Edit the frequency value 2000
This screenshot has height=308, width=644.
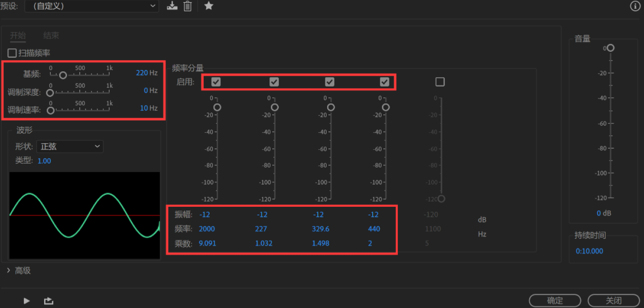tap(206, 229)
